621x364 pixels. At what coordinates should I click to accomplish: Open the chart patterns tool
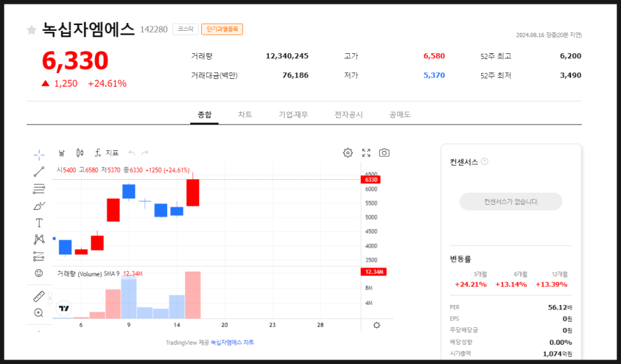39,239
